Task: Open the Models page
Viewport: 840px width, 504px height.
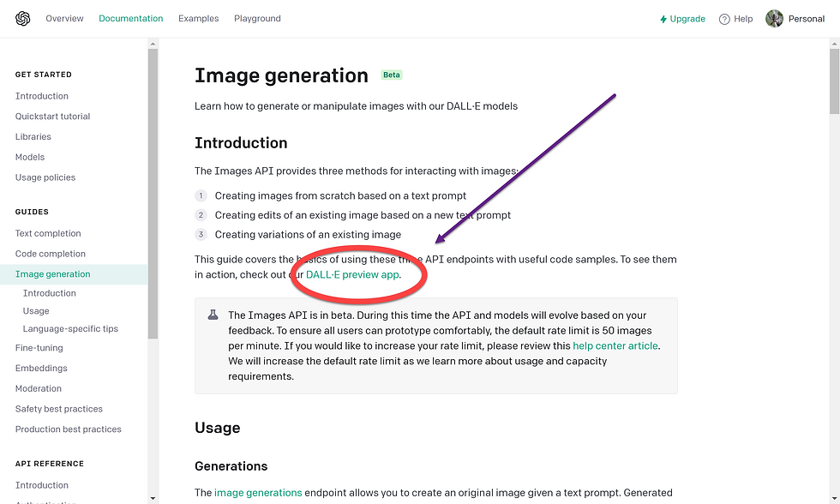Action: tap(30, 157)
